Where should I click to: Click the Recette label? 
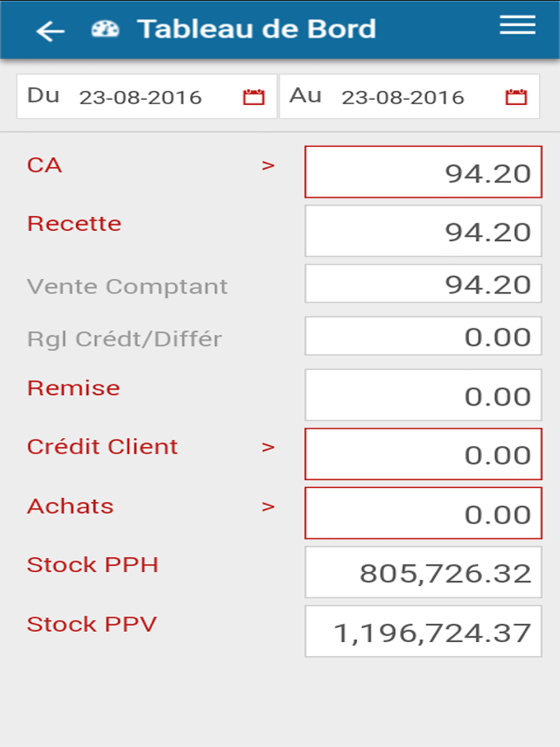point(74,224)
